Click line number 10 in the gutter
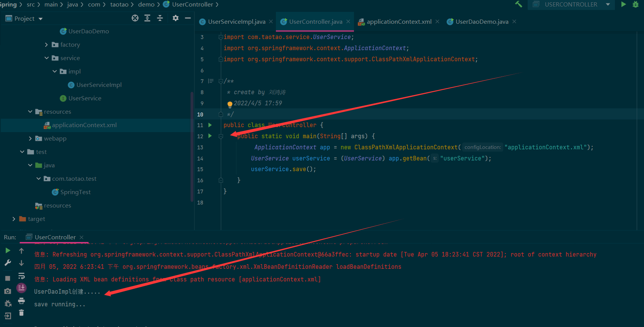 tap(200, 114)
